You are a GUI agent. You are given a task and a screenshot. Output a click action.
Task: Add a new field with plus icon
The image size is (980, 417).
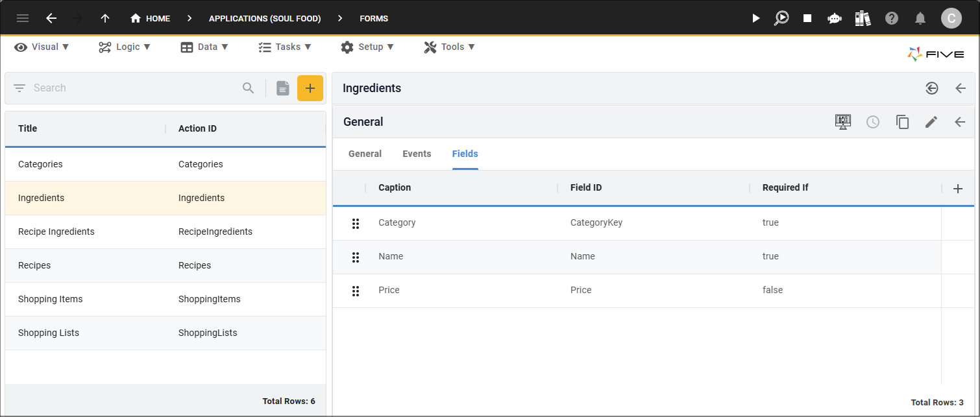tap(957, 189)
